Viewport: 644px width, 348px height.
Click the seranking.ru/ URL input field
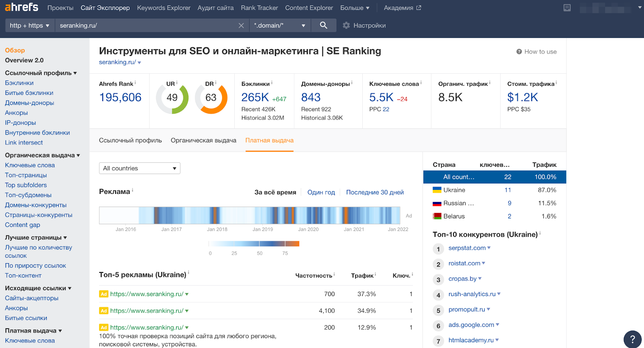pos(147,25)
